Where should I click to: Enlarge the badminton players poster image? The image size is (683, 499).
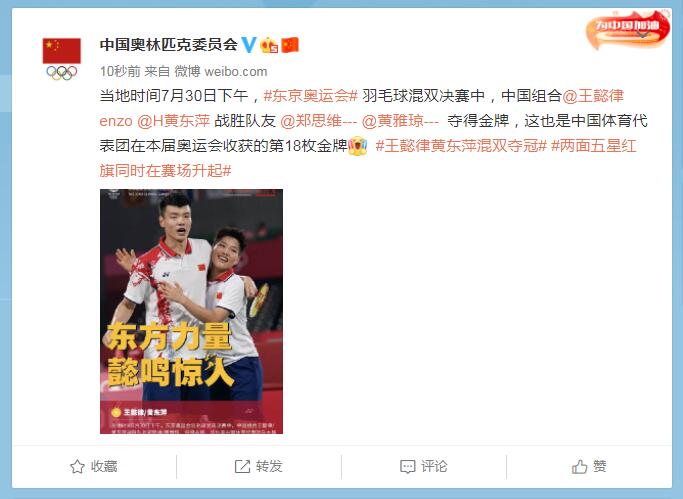[x=191, y=311]
